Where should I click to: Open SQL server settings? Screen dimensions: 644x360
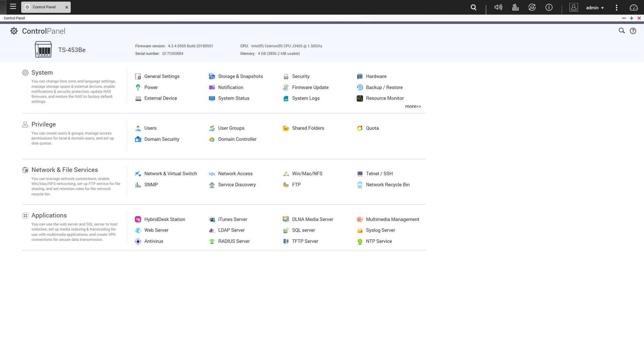point(299,230)
